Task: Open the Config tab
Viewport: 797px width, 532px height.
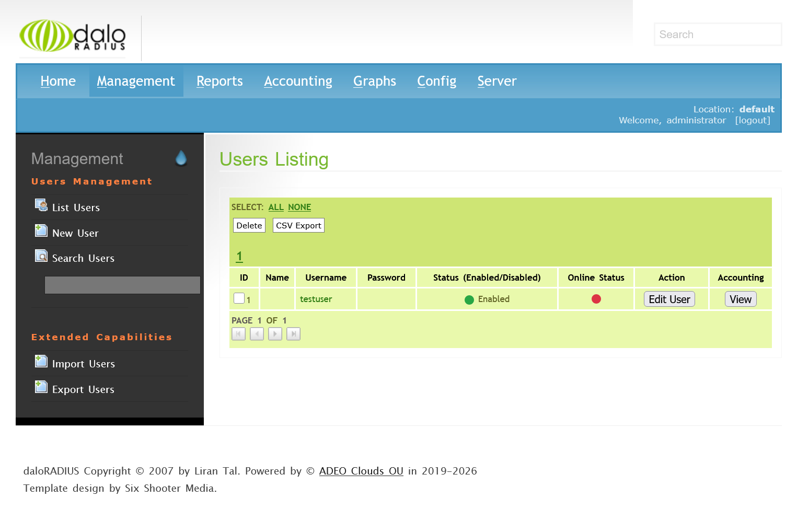Action: [437, 81]
